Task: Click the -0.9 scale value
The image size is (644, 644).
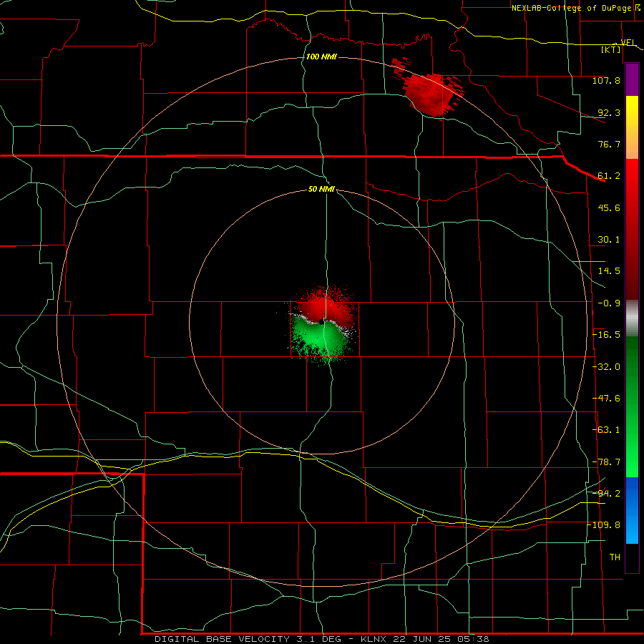Action: [x=609, y=303]
